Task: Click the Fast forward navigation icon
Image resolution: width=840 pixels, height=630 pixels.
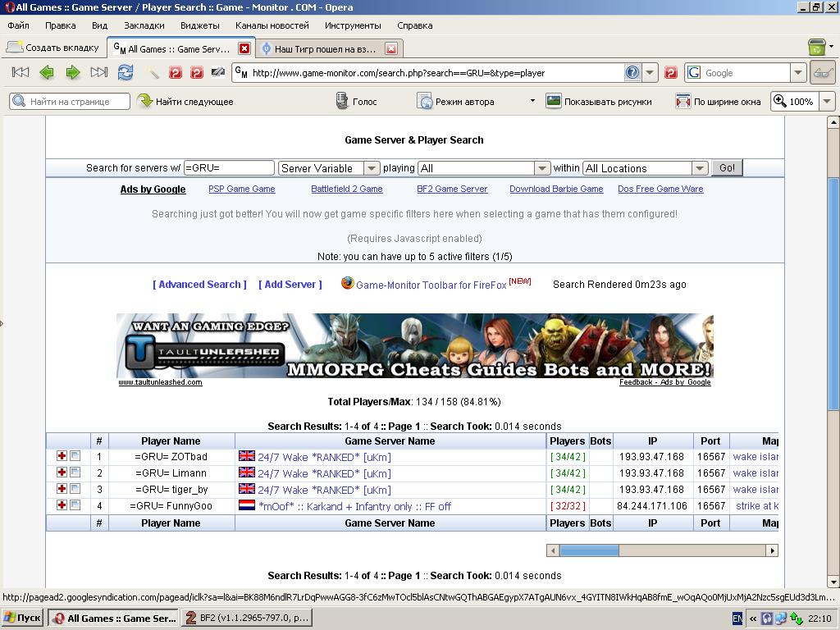Action: click(99, 72)
